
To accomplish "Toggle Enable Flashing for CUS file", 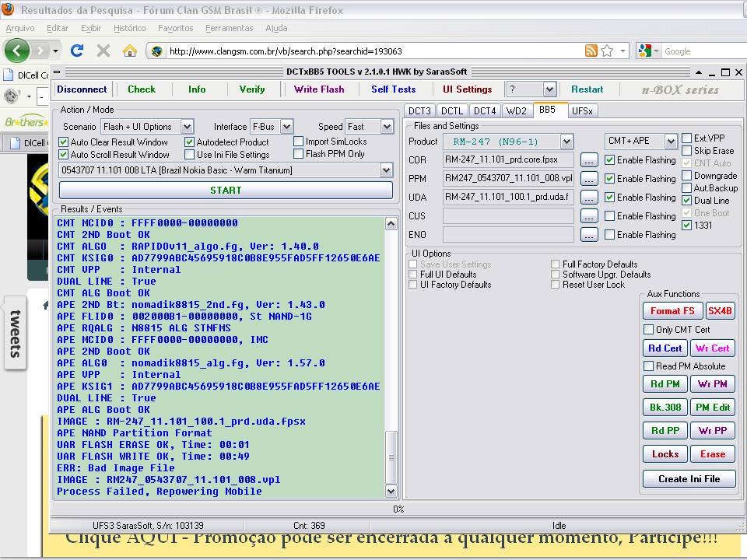I will pyautogui.click(x=610, y=216).
